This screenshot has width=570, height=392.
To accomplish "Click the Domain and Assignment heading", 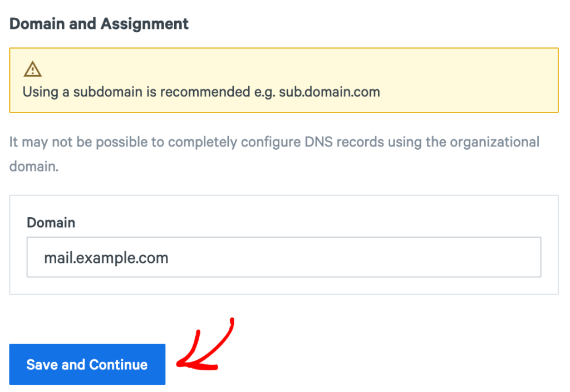I will (99, 23).
